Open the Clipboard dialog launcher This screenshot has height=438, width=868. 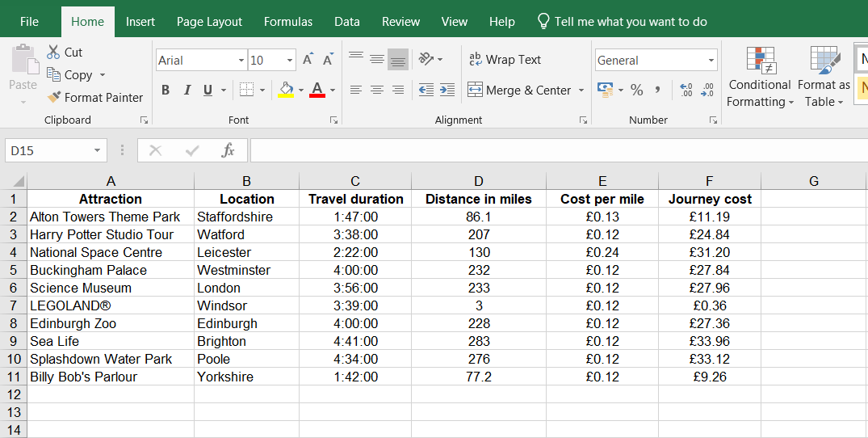tap(144, 120)
